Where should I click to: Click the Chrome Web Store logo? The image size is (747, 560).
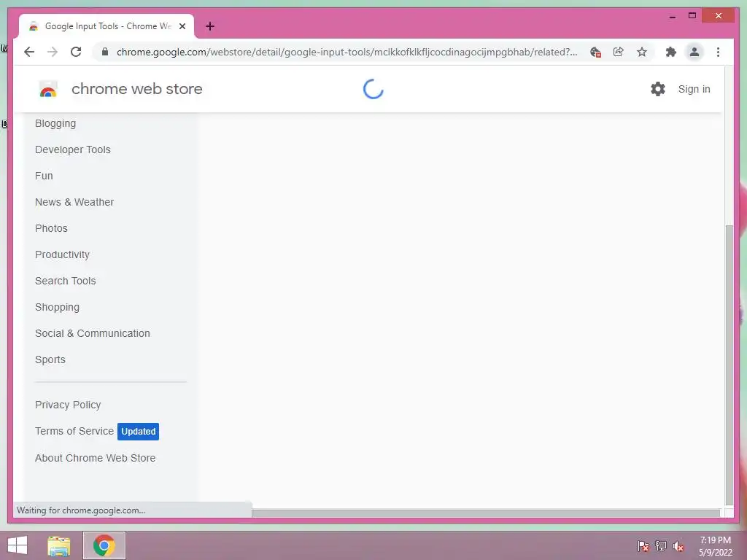point(48,89)
